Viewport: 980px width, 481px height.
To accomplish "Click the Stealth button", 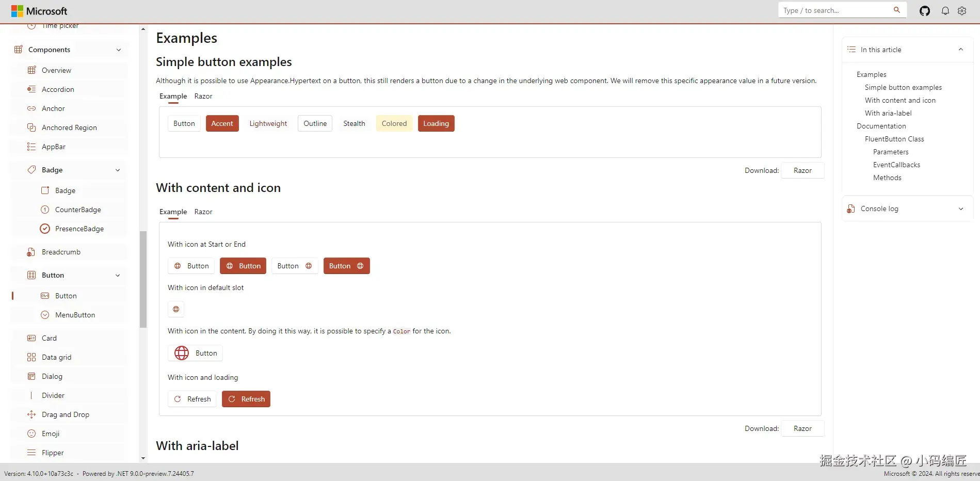I will click(354, 123).
